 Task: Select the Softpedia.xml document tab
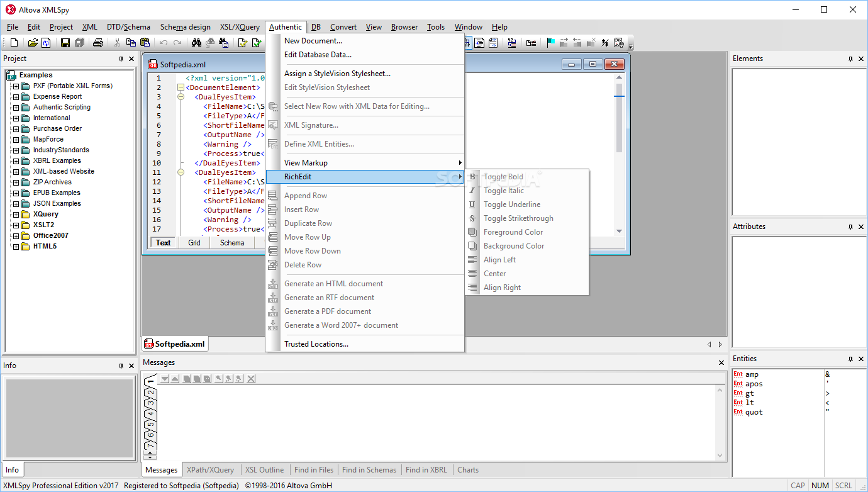pyautogui.click(x=175, y=344)
